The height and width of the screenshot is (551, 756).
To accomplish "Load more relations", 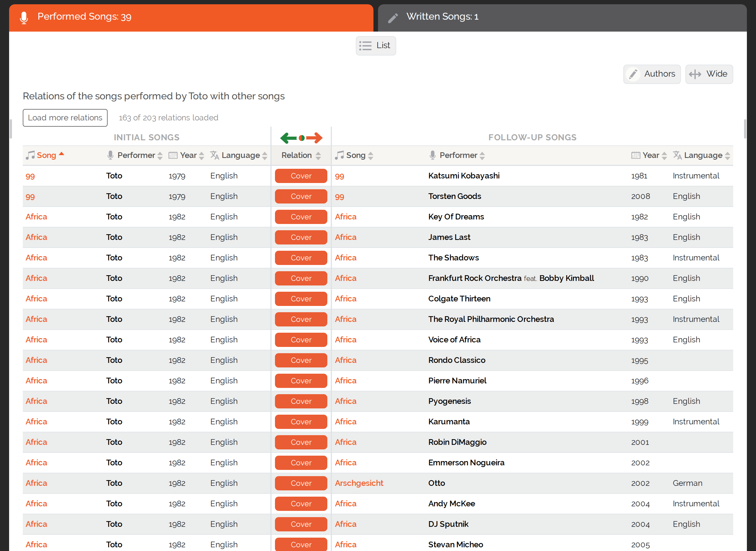I will click(65, 118).
